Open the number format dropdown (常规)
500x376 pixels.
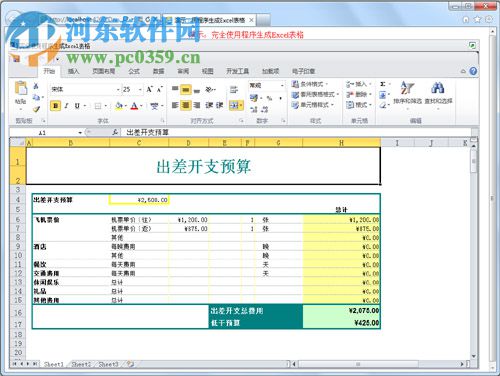coord(282,86)
